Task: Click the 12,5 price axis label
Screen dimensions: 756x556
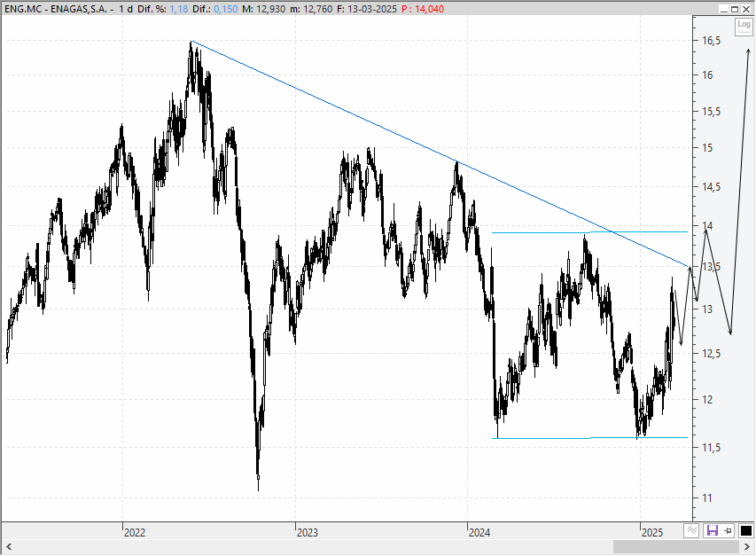Action: (711, 354)
